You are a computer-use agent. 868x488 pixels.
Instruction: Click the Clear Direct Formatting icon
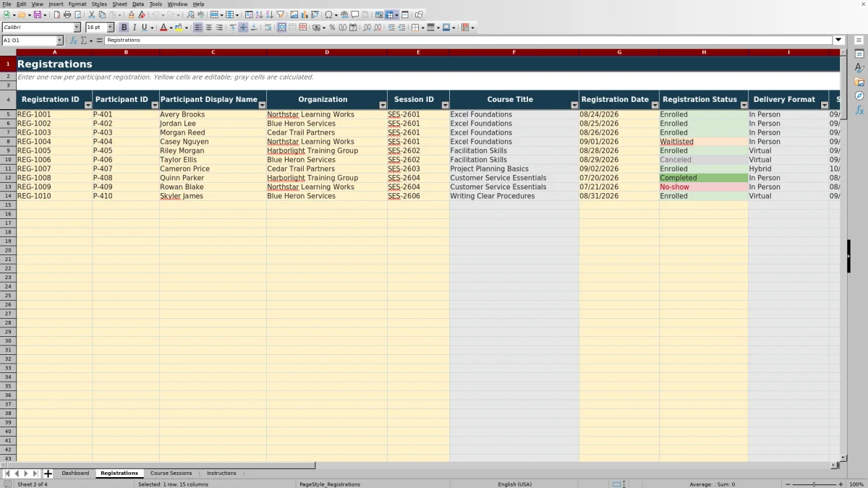click(x=142, y=14)
